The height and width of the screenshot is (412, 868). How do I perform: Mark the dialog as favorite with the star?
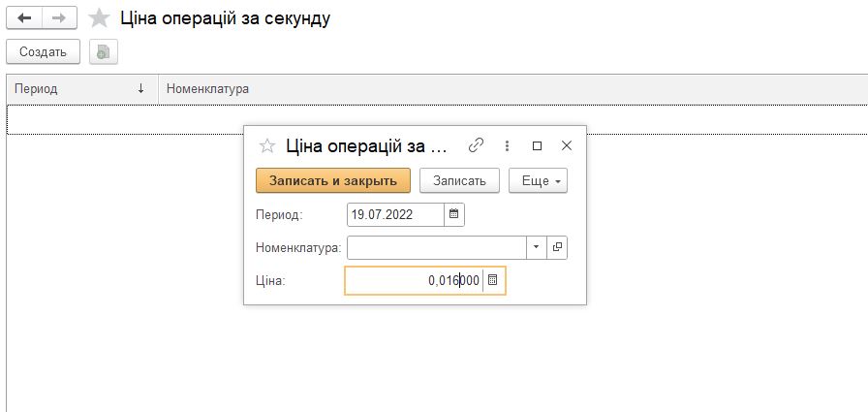[x=267, y=146]
